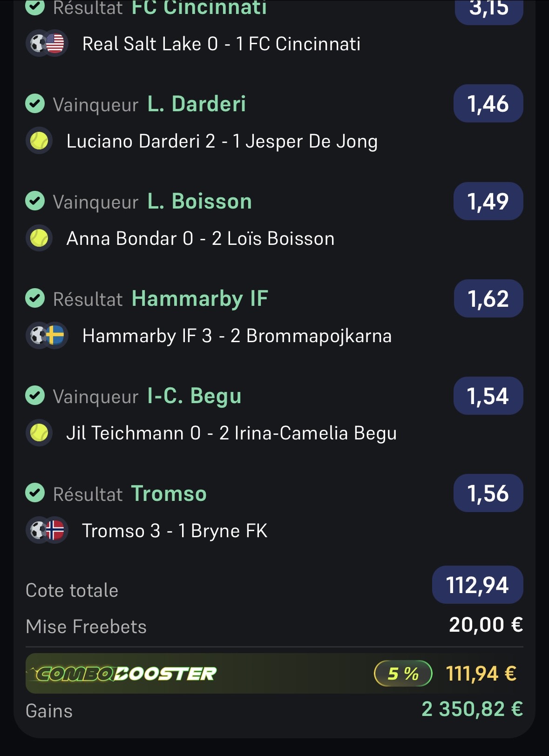Click the tennis ball icon beside Anna Bondar
The image size is (549, 756).
(39, 238)
